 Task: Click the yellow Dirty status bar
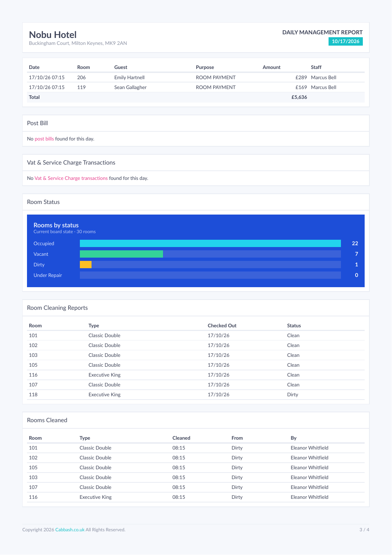86,265
